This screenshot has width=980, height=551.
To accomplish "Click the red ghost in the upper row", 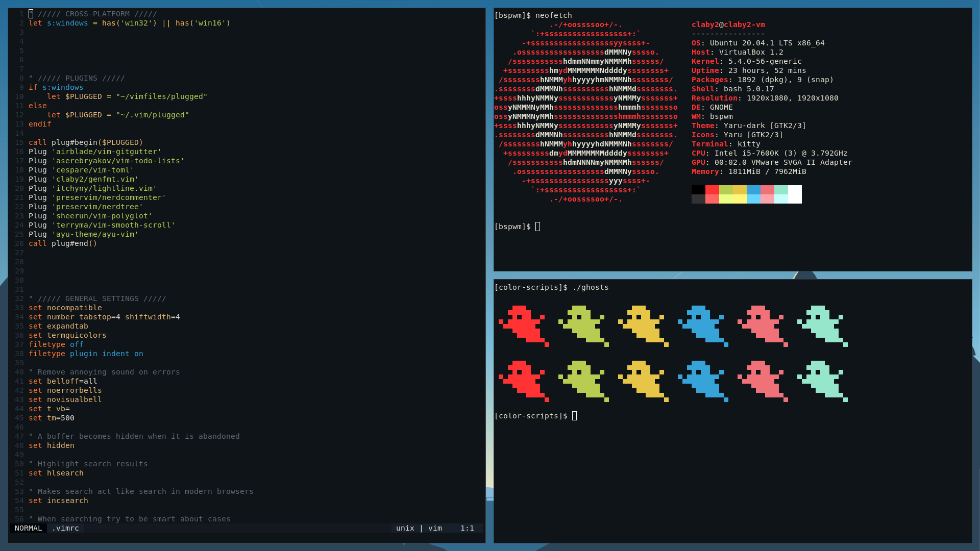I will [524, 326].
